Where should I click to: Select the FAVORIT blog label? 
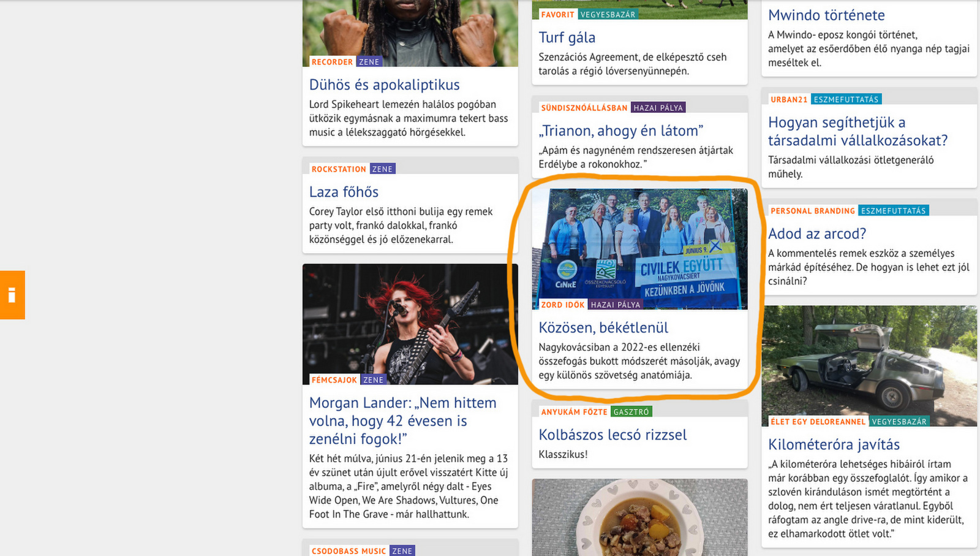coord(557,15)
